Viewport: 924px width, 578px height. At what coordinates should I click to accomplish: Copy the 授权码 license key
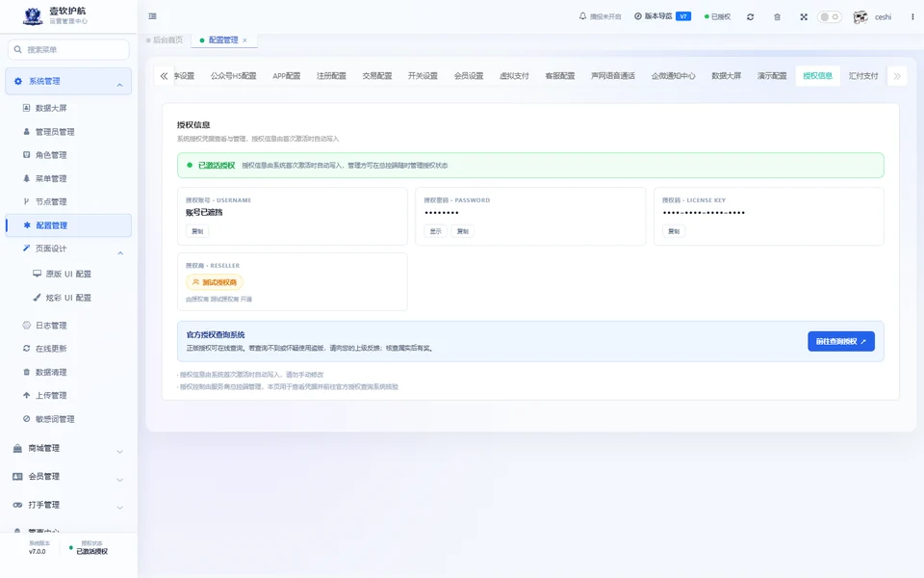[x=674, y=231]
